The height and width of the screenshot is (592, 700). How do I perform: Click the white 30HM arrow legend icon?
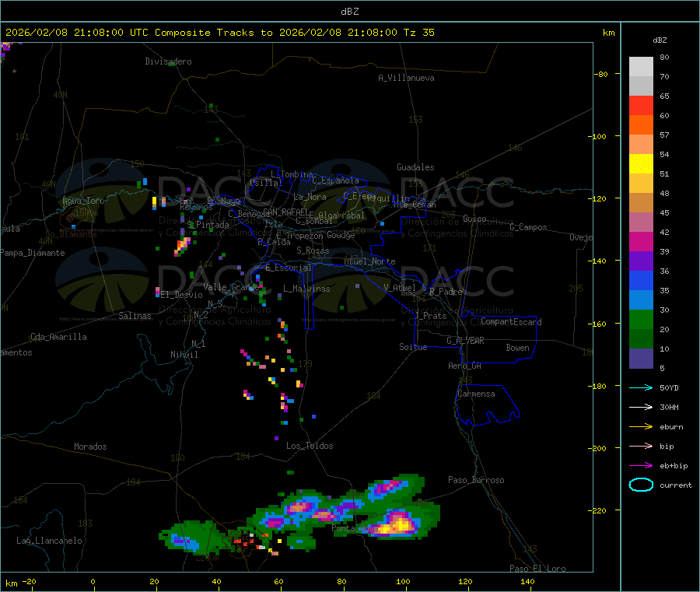641,407
